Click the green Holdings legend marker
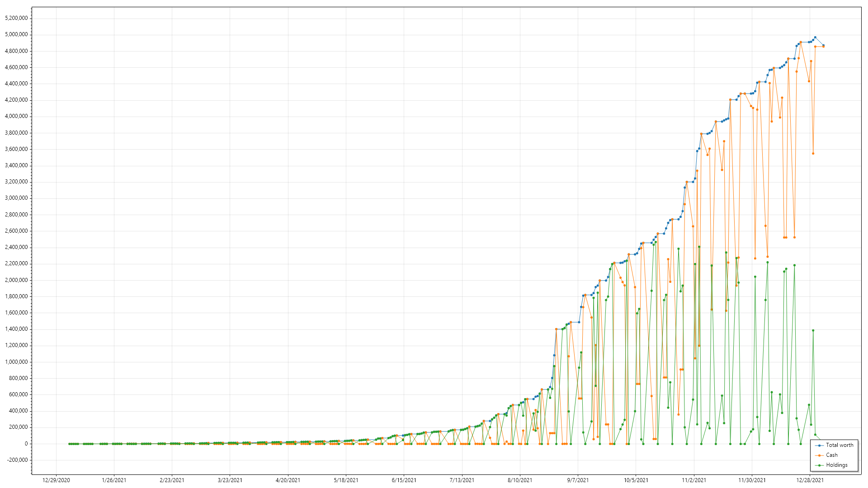The width and height of the screenshot is (868, 488). [x=820, y=465]
